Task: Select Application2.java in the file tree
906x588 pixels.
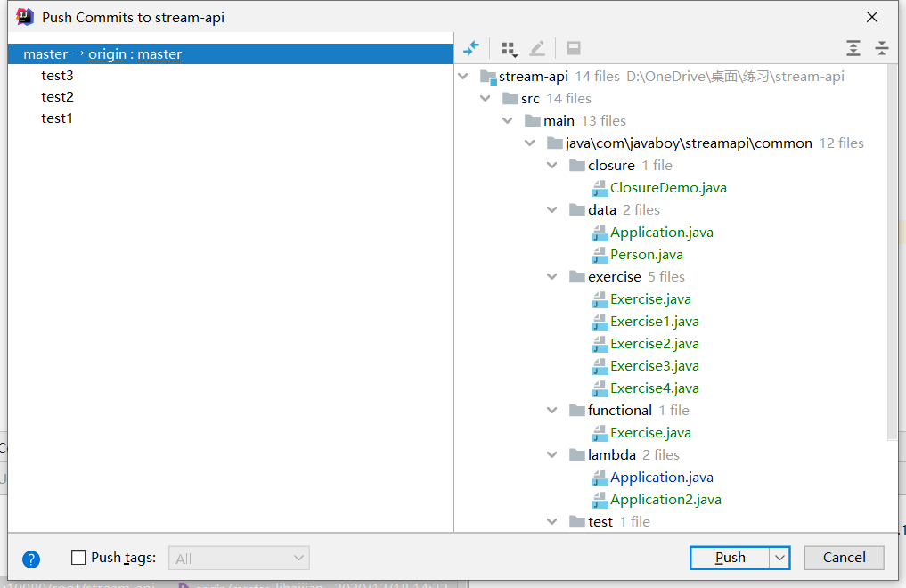Action: click(665, 500)
